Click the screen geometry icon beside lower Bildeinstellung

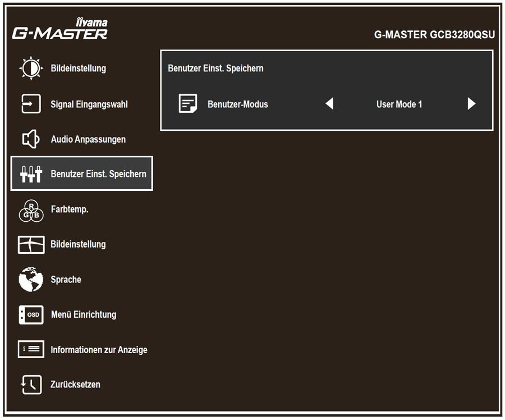coord(31,245)
